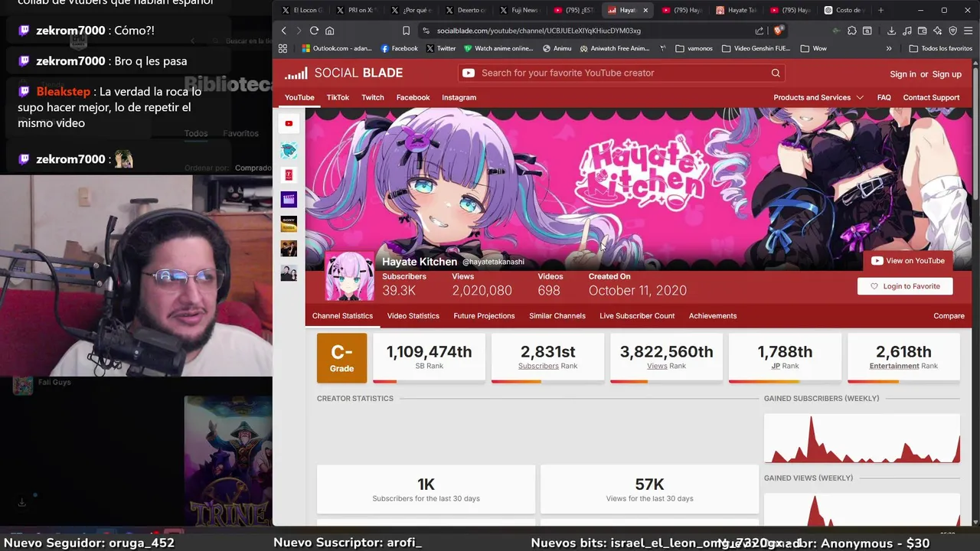Reload the Social Blade page
Image resolution: width=980 pixels, height=551 pixels.
(x=314, y=31)
